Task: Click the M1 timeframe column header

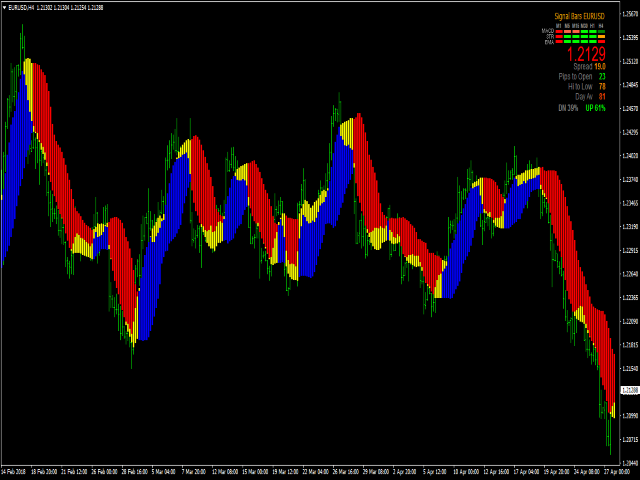Action: pyautogui.click(x=558, y=26)
